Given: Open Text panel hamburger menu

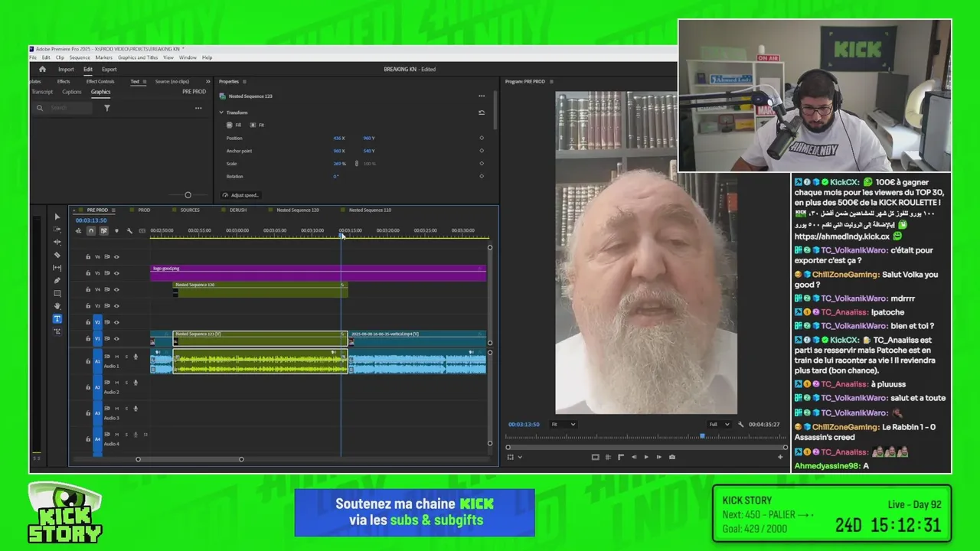Looking at the screenshot, I should [145, 81].
